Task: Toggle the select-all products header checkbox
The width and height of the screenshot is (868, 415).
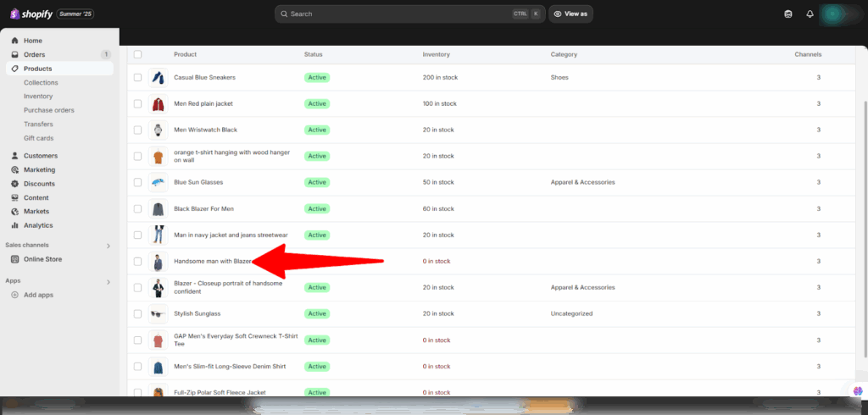Action: coord(137,54)
